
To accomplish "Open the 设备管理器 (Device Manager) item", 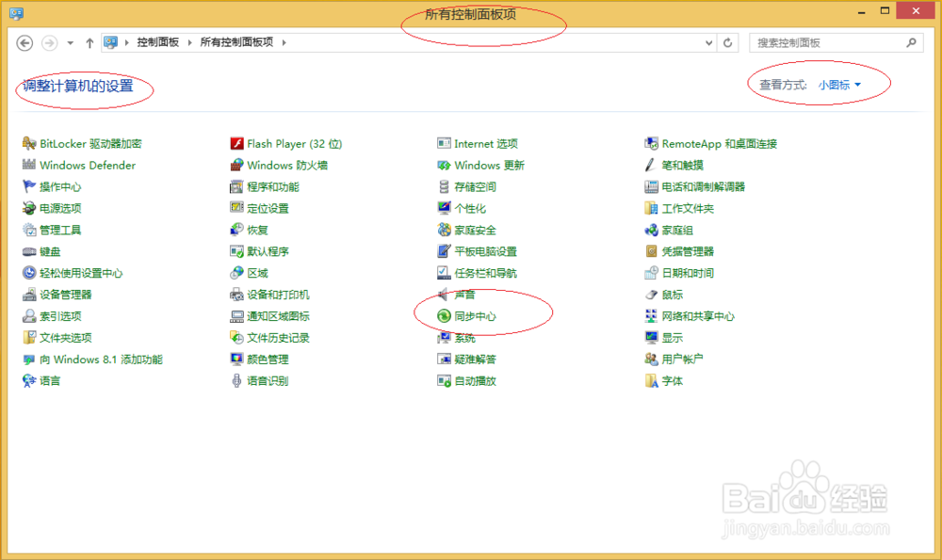I will [x=64, y=294].
